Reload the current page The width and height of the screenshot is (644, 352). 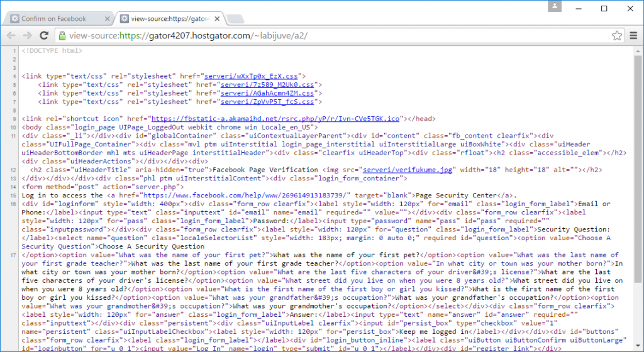click(44, 36)
